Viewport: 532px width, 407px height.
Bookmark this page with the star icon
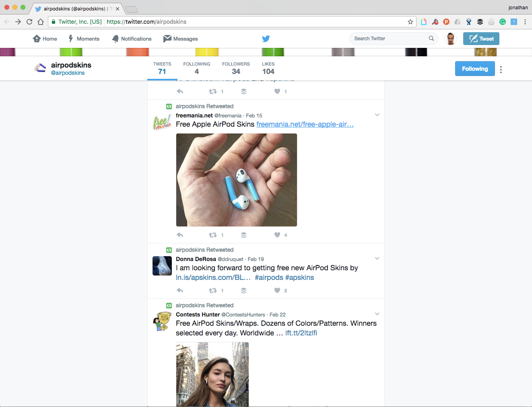410,22
